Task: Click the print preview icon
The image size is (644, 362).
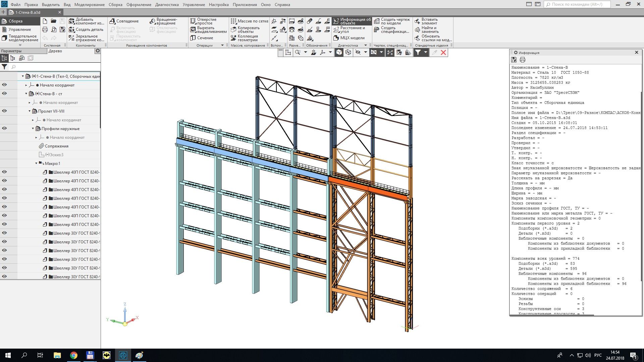Action: (53, 29)
